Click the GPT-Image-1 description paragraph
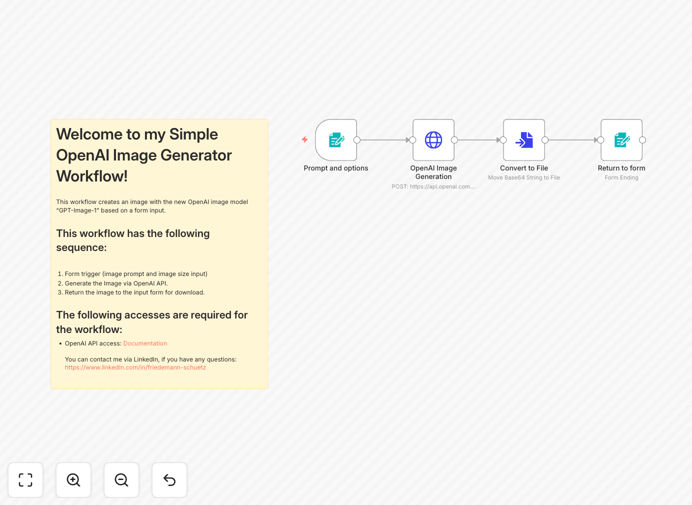 152,206
